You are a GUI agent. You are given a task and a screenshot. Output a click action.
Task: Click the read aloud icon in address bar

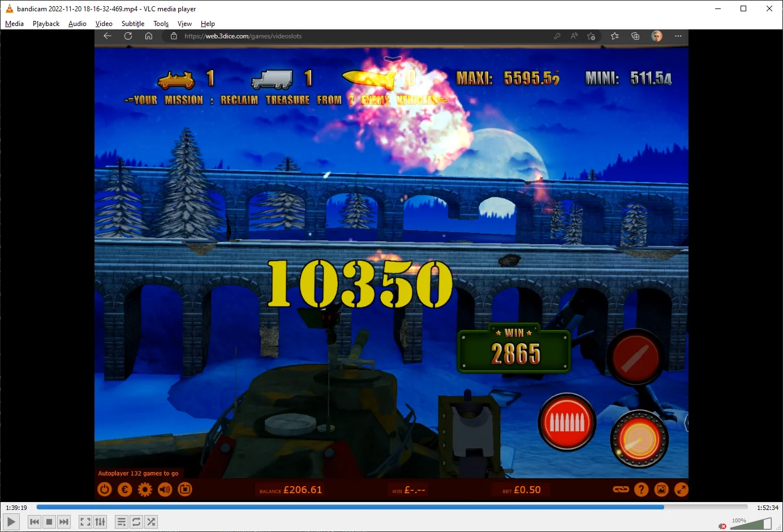point(574,36)
